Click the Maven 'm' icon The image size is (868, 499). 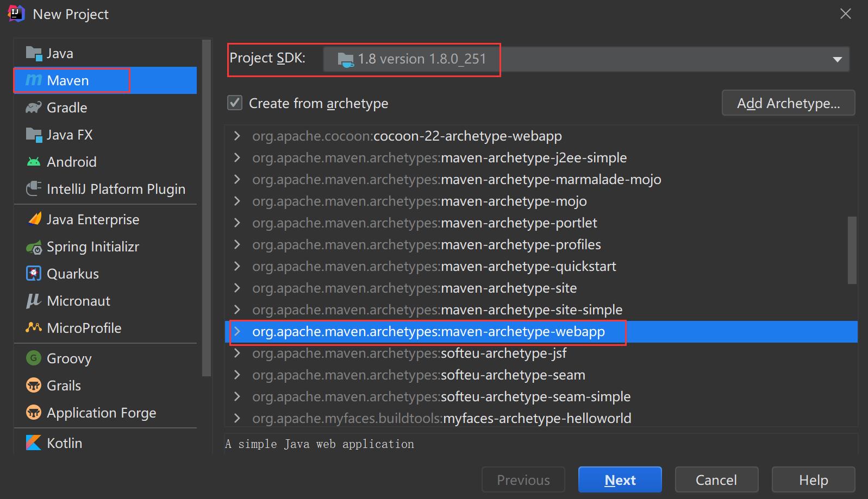(34, 80)
